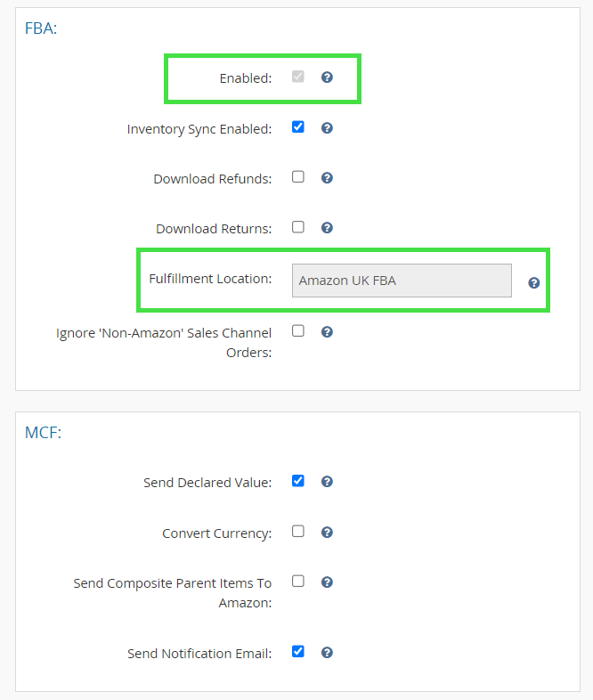Uncheck Send Declared Value

coord(298,481)
